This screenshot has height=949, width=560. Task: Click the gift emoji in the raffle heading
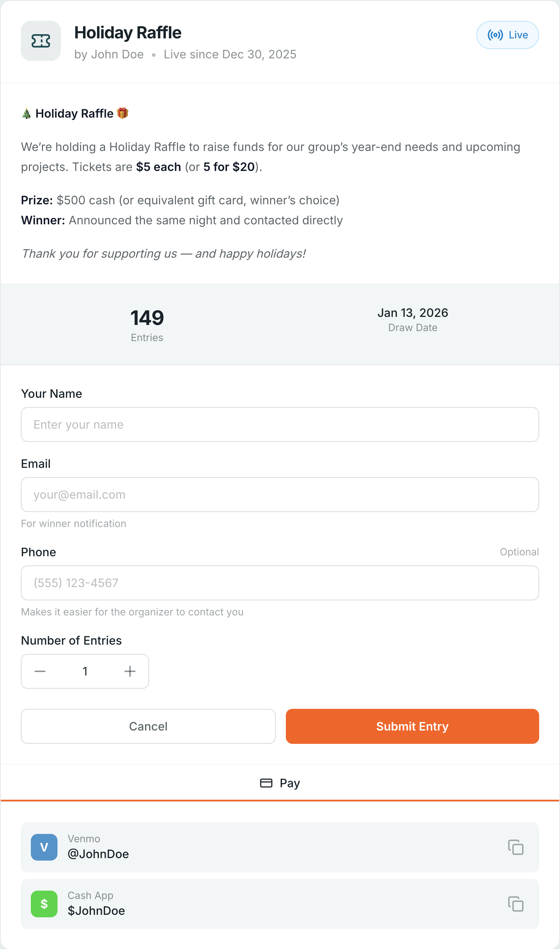click(x=123, y=113)
